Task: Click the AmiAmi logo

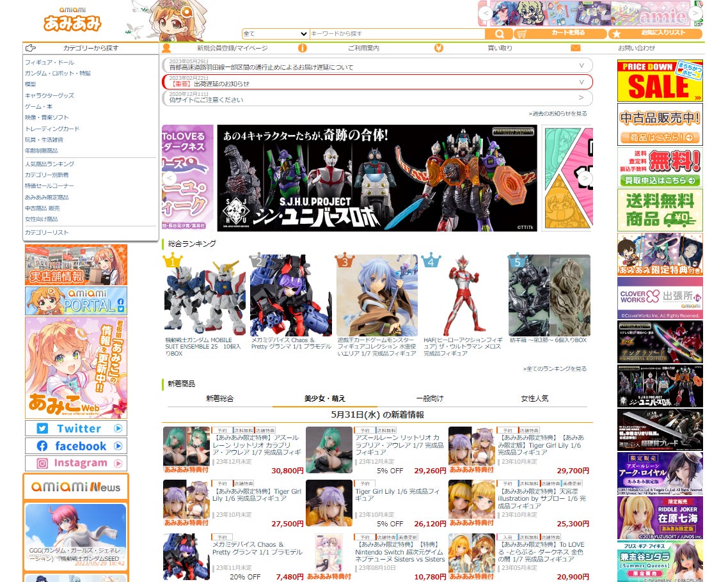Action: click(x=72, y=19)
